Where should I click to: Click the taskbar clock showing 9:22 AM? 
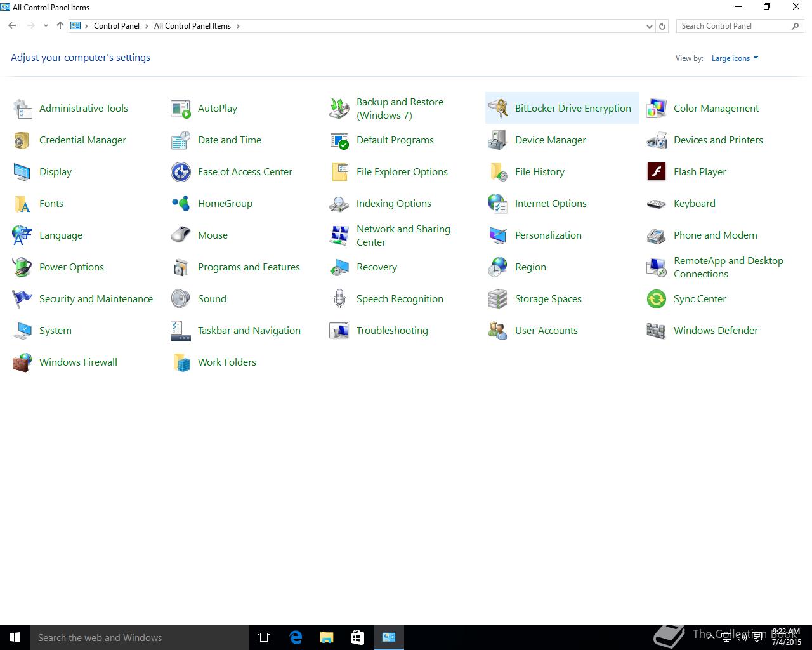[787, 637]
